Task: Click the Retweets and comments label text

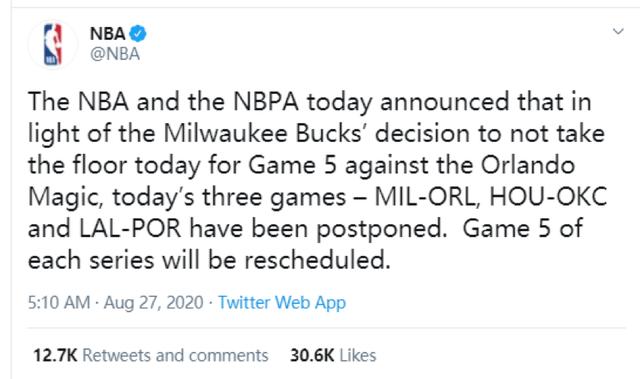Action: pos(176,355)
